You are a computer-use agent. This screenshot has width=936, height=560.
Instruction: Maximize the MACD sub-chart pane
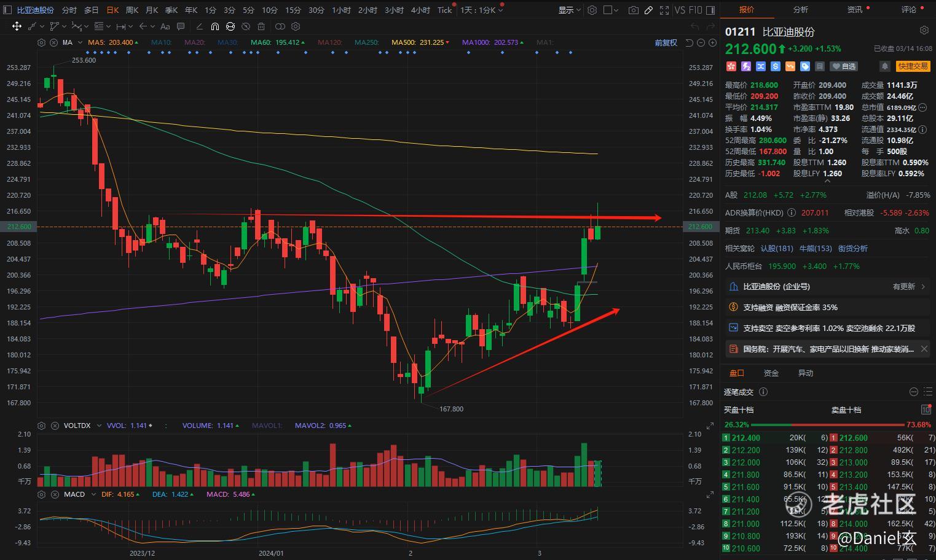710,494
